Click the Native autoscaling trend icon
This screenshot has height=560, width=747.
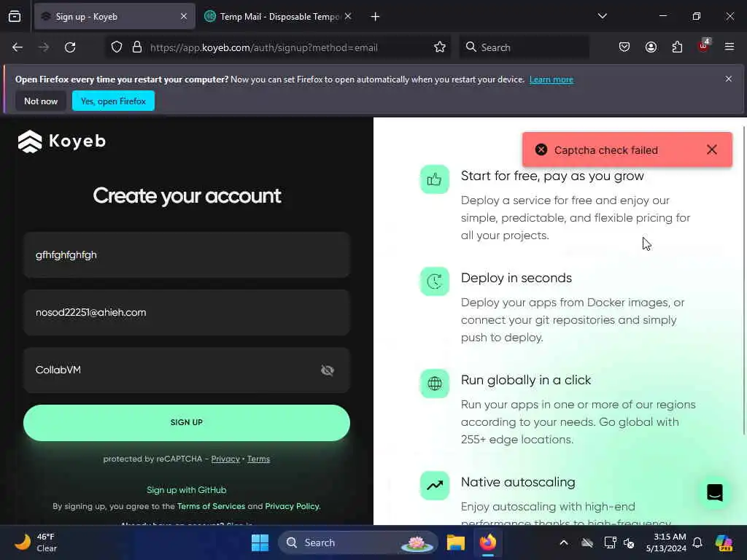tap(435, 486)
